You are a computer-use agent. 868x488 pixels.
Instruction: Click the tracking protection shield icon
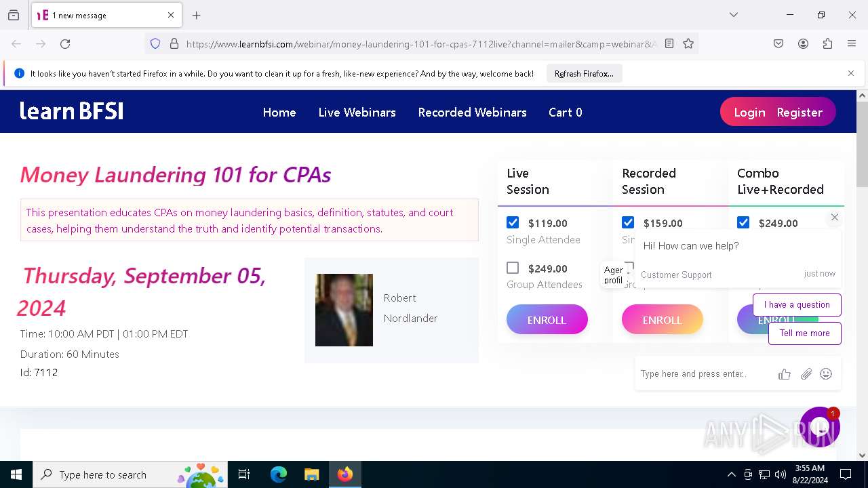tap(155, 44)
